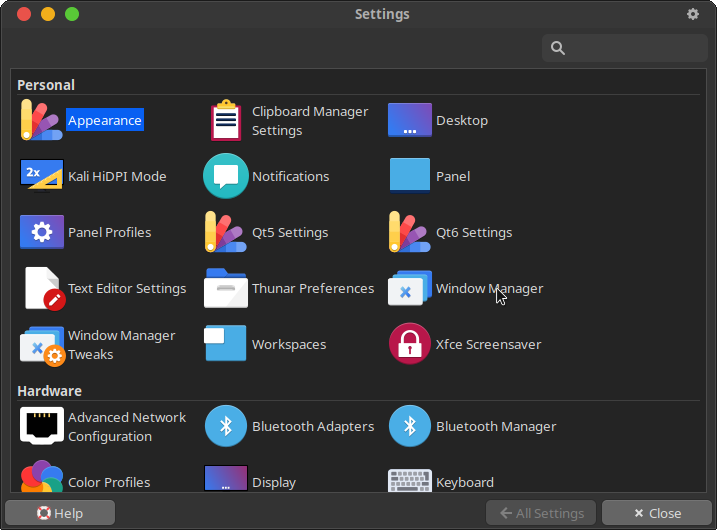
Task: Open Thunar Preferences folder icon
Action: pos(226,288)
